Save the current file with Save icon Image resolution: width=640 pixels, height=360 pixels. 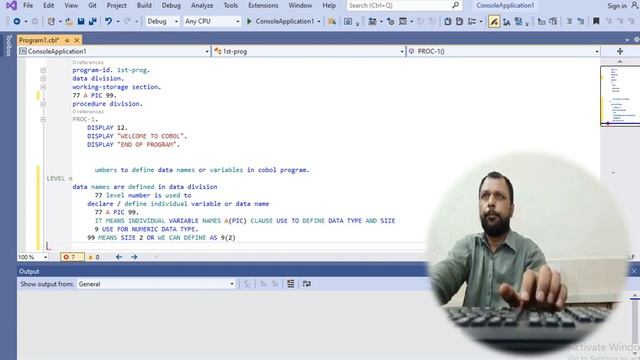(81, 21)
